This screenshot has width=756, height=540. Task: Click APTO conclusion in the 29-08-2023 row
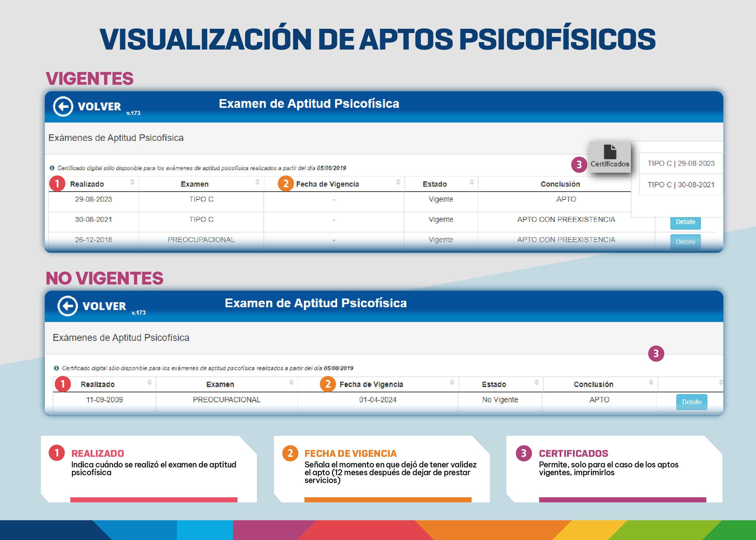click(566, 199)
